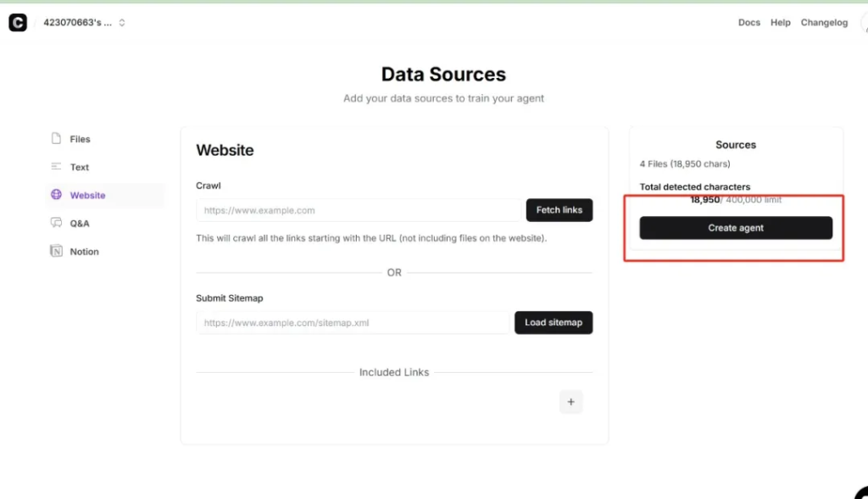
Task: Select the Files document icon
Action: (56, 138)
